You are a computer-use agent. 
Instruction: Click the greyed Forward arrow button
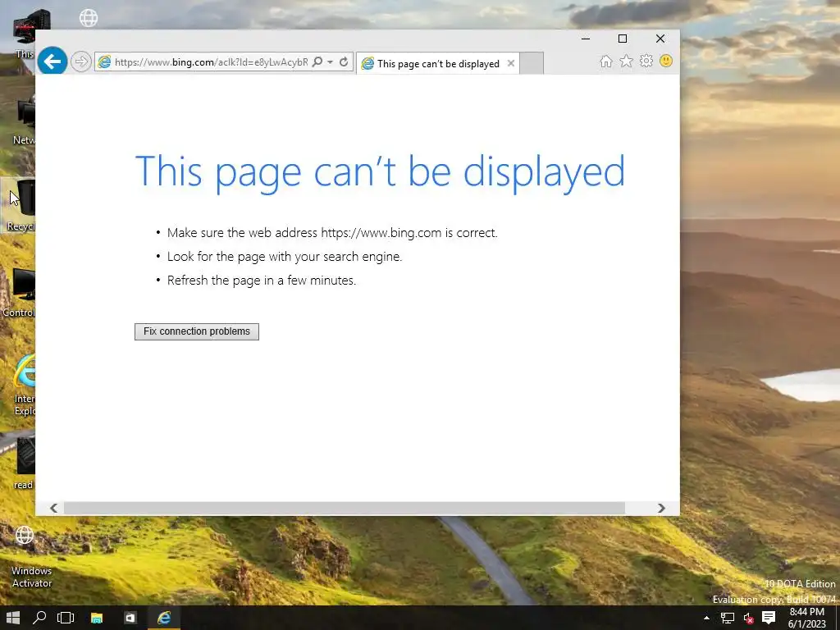click(81, 62)
